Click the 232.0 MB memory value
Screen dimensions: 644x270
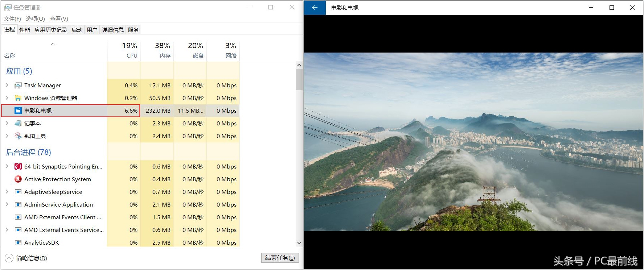158,111
